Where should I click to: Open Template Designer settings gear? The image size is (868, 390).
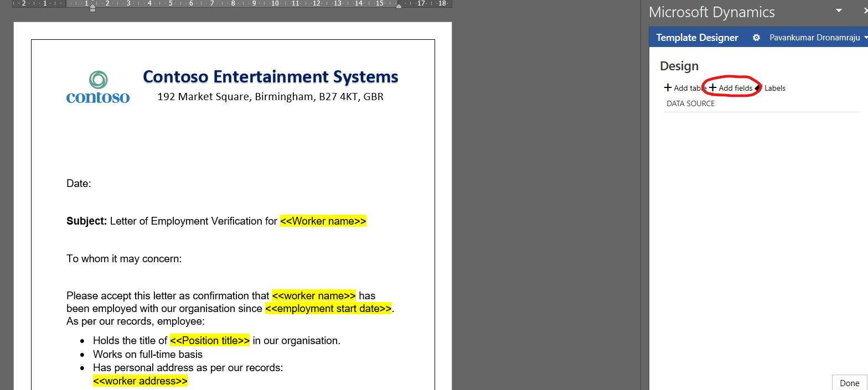[756, 38]
